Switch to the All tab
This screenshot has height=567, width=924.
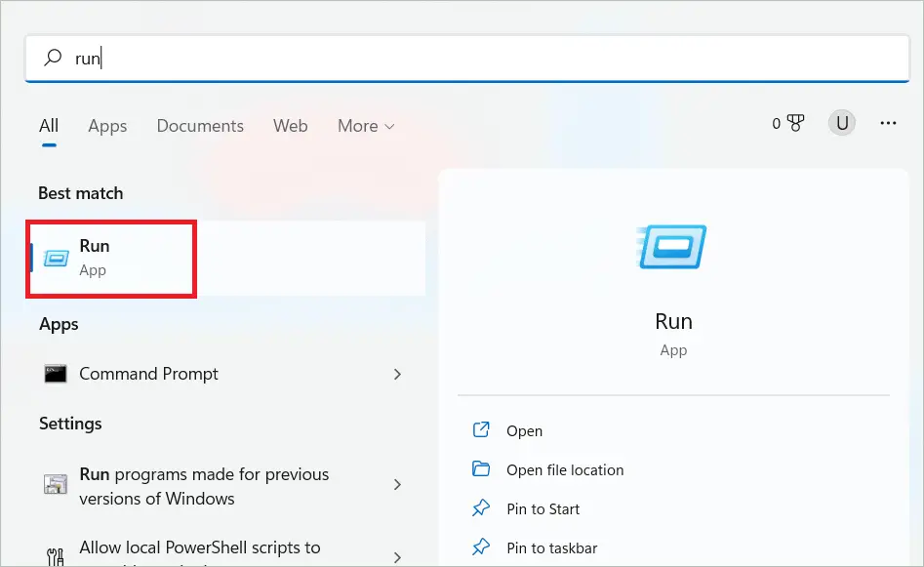(49, 126)
